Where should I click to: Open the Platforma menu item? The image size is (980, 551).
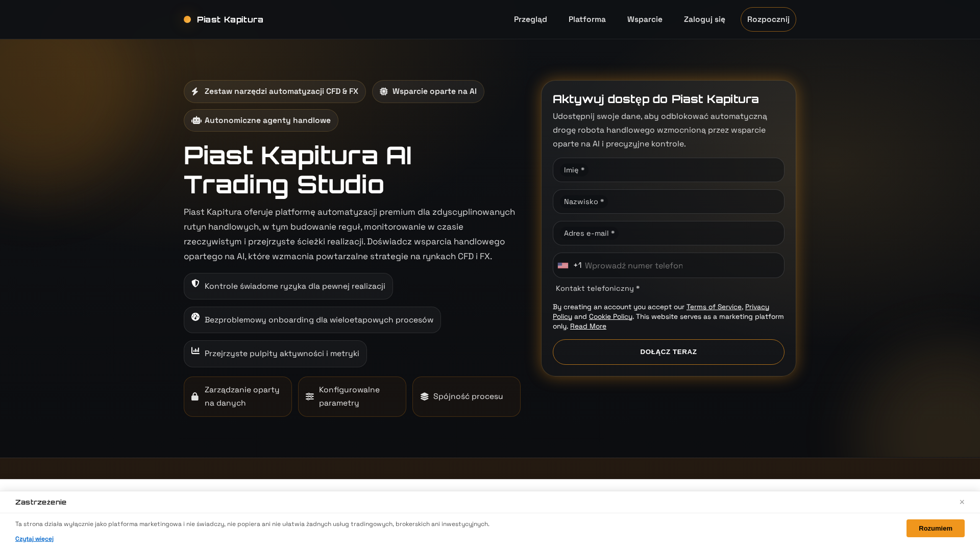pyautogui.click(x=587, y=19)
